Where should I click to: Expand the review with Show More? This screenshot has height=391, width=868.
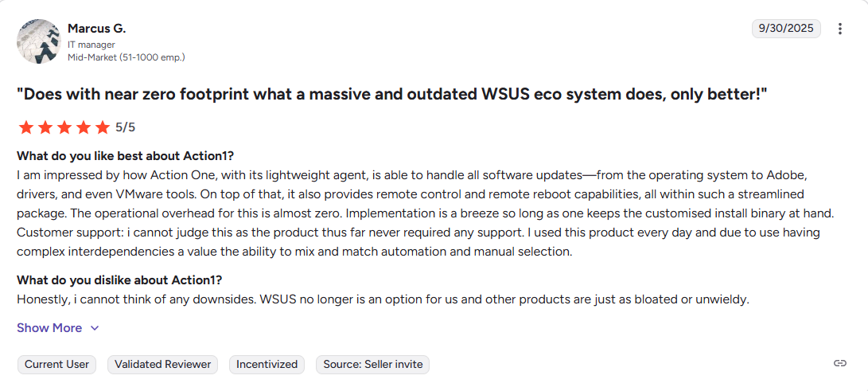49,328
